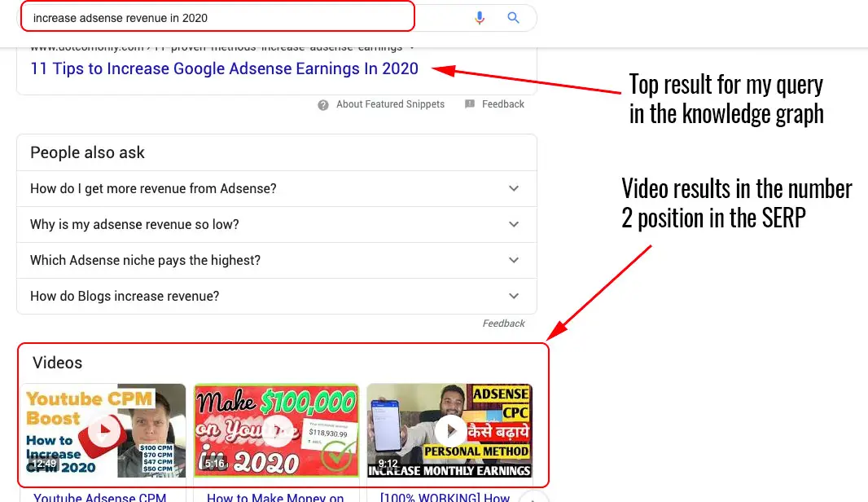Viewport: 868px width, 502px height.
Task: Play the 'Youtube CPM Boost' video thumbnail
Action: [x=103, y=430]
